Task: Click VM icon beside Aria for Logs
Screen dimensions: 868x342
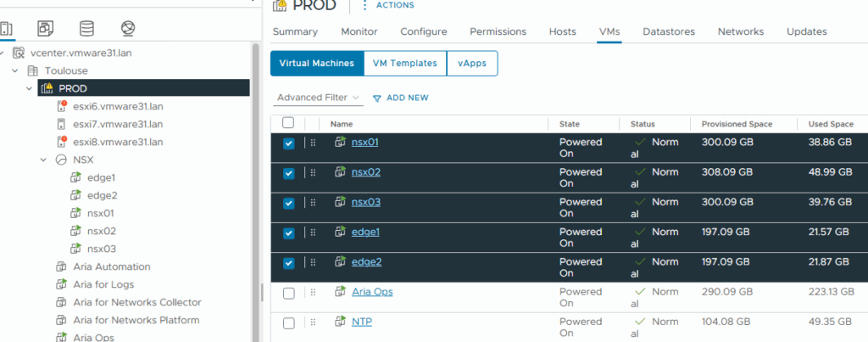Action: coord(61,284)
